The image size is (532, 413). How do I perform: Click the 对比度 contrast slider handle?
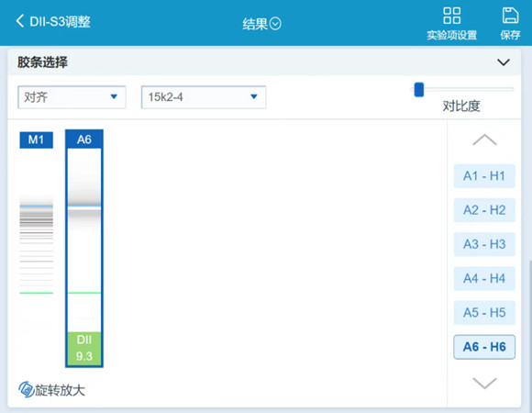419,90
